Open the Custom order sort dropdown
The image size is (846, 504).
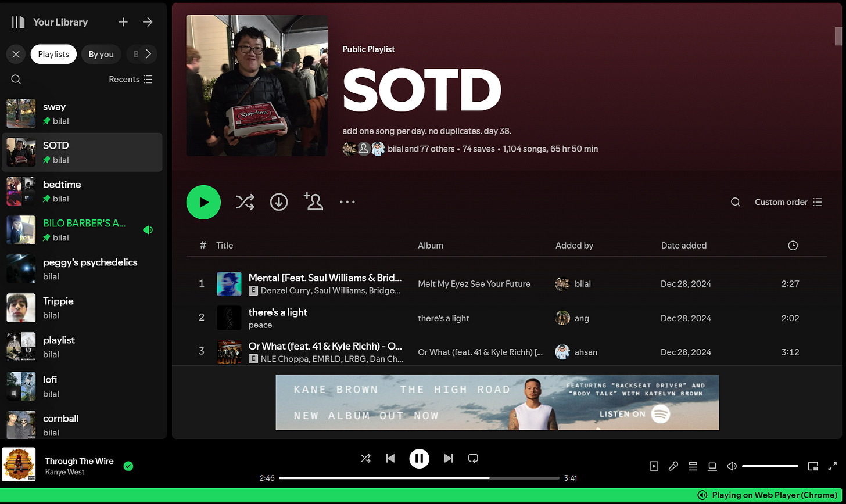788,202
